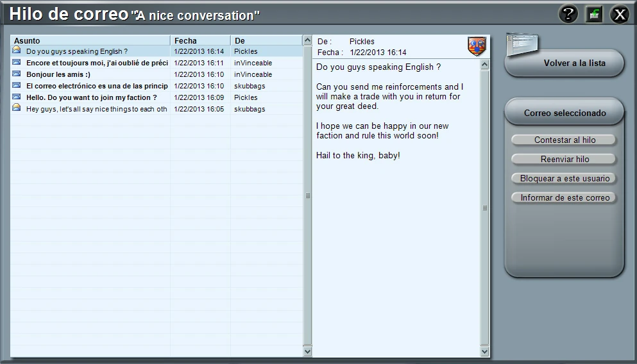Click message pane scrollbar up arrow
Image resolution: width=637 pixels, height=364 pixels.
coord(484,65)
